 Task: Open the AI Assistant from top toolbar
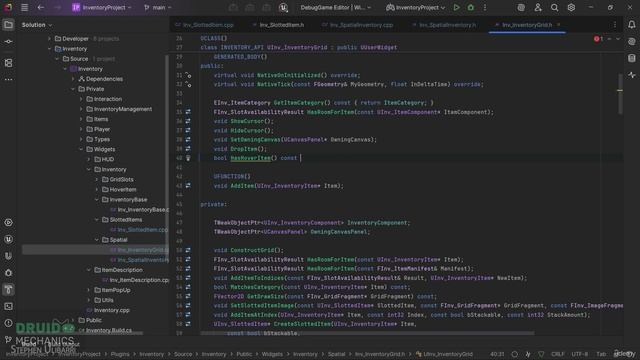(x=521, y=7)
